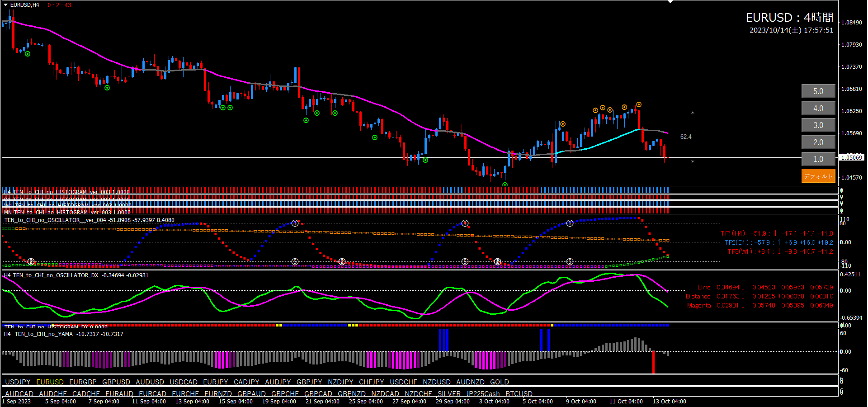Switch chart to EURNZD
This screenshot has height=407, width=868.
218,394
